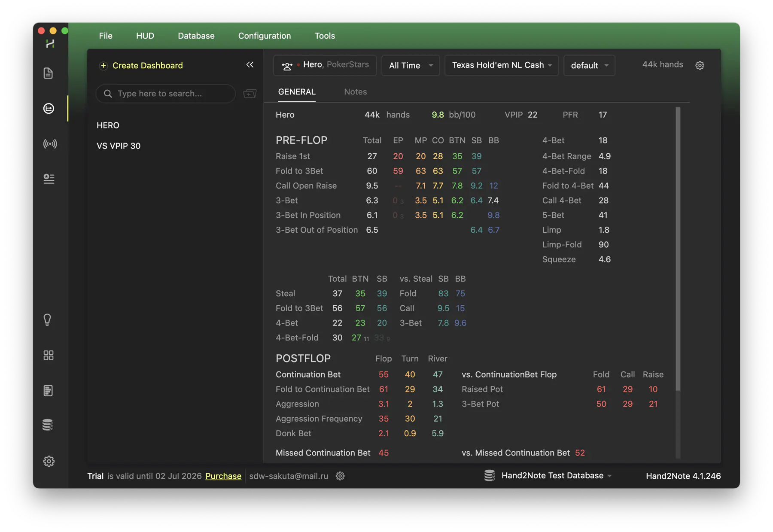Click the database icon in status bar
Screen dimensions: 773x532
pyautogui.click(x=490, y=475)
